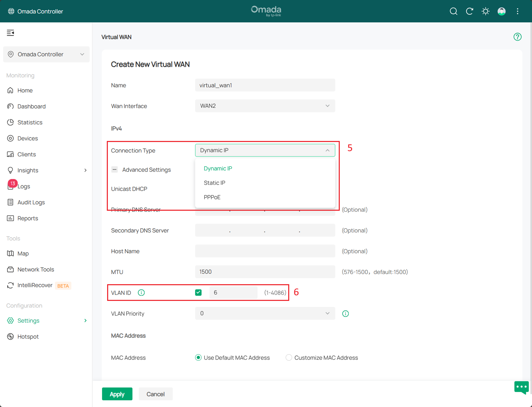Image resolution: width=532 pixels, height=407 pixels.
Task: Click the Secondary DNS Server field
Action: click(x=265, y=230)
